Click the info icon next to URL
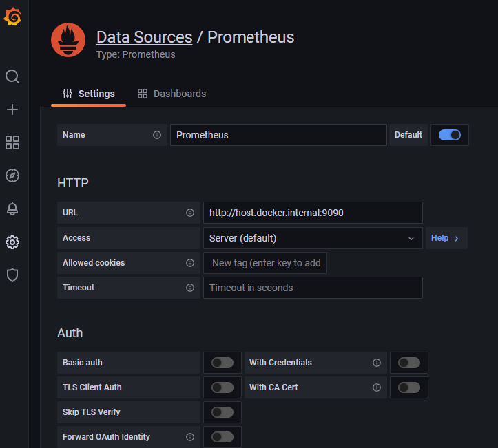 point(190,213)
